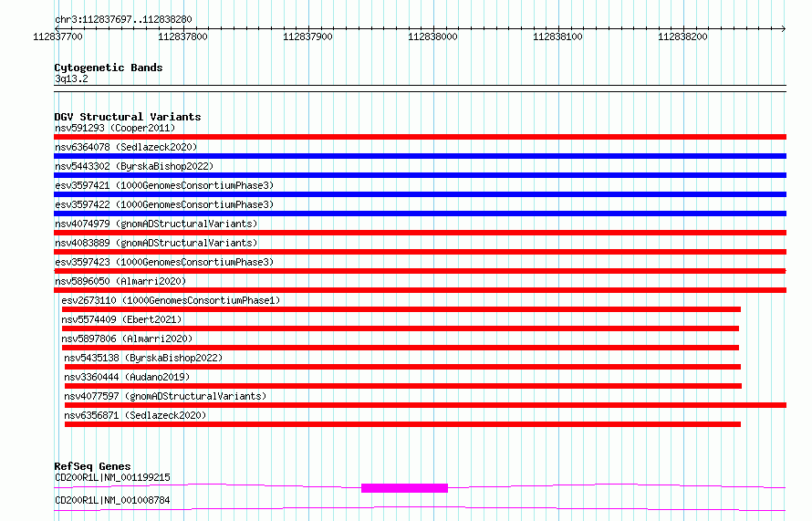812x521 pixels.
Task: Click esv3597423 (1000GenomesConsortiumPhase3) label
Action: 164,262
